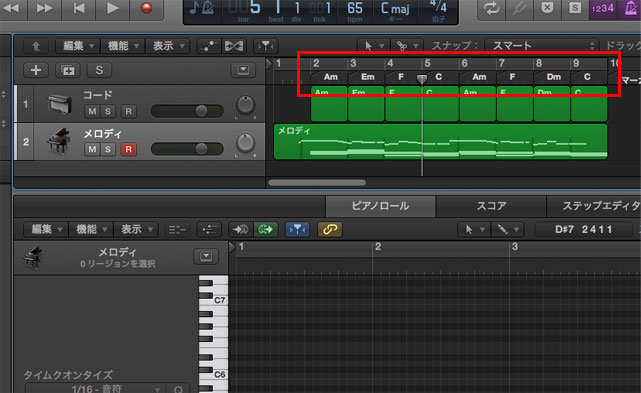Open the tracks area pointer tool menu
641x393 pixels.
373,46
